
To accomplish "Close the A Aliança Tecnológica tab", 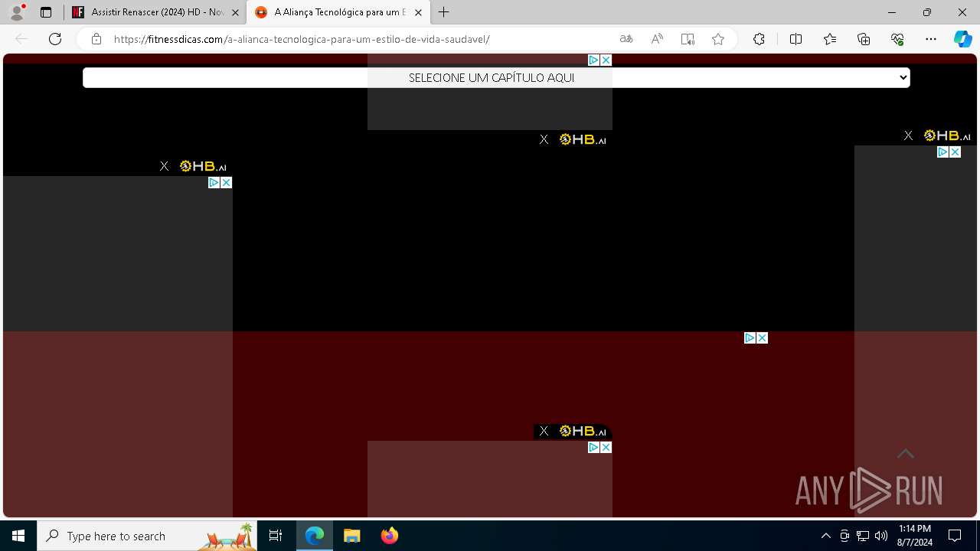I will click(418, 12).
